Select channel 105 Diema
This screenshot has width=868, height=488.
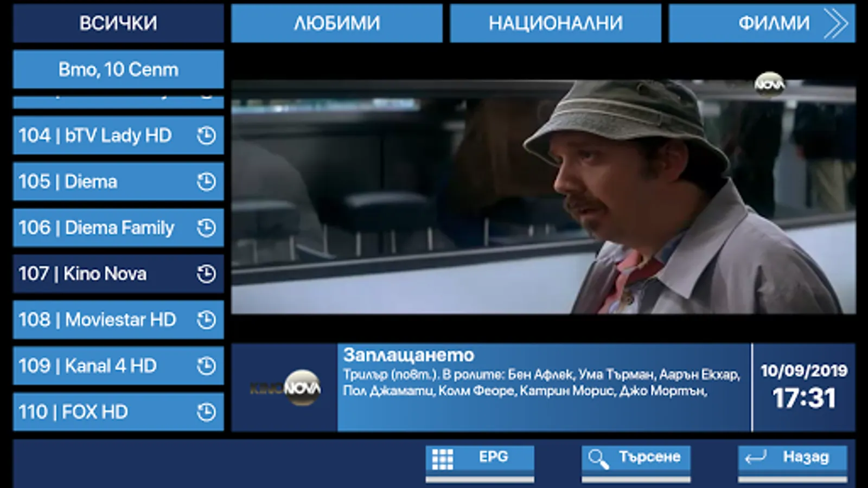pyautogui.click(x=118, y=182)
